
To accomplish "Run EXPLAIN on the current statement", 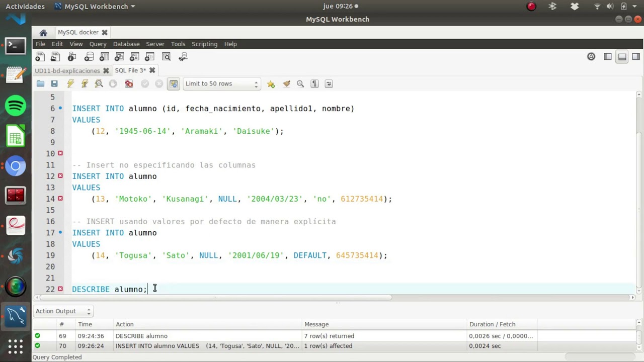I will pos(99,84).
